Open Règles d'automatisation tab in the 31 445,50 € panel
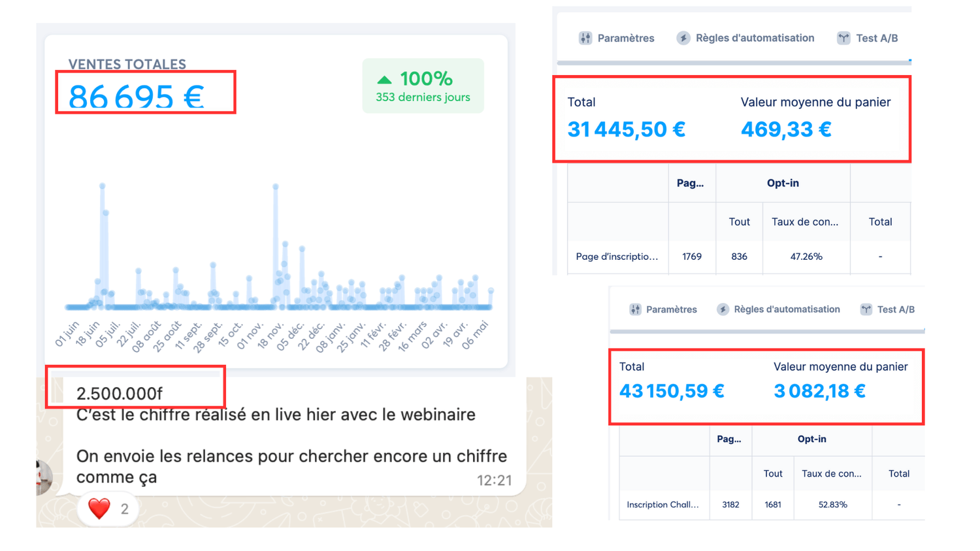Screen dimensions: 980x551 pyautogui.click(x=745, y=38)
